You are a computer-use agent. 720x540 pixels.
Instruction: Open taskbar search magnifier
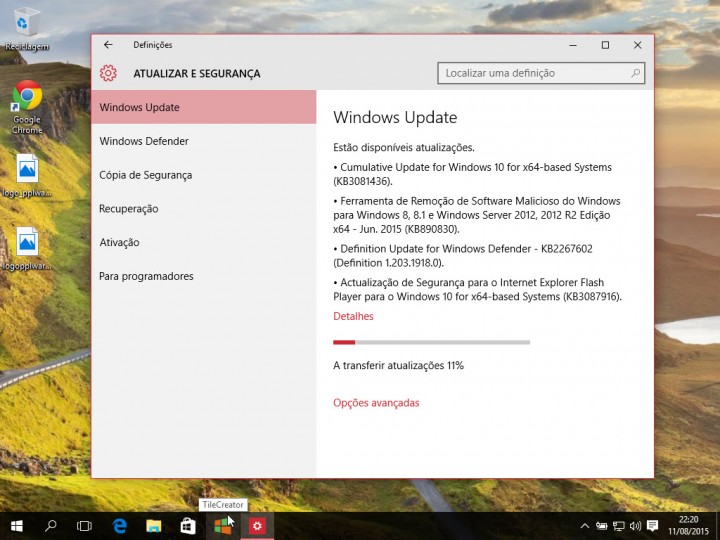(51, 526)
